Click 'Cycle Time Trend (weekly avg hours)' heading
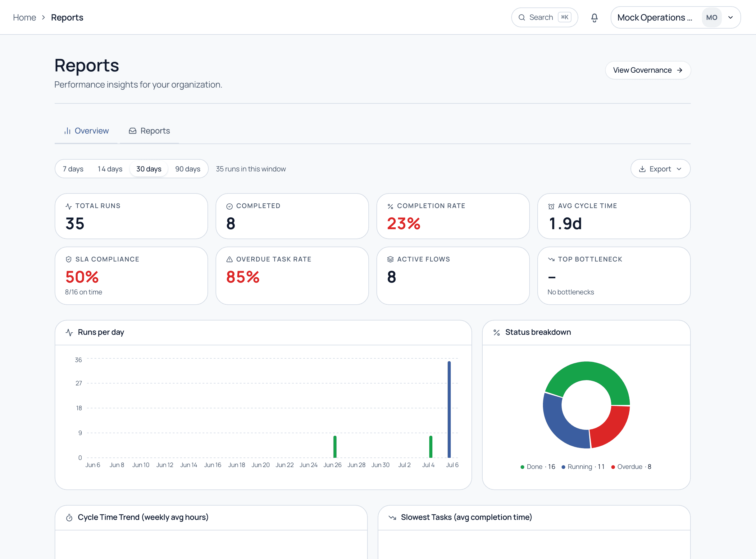The height and width of the screenshot is (559, 756). 143,518
